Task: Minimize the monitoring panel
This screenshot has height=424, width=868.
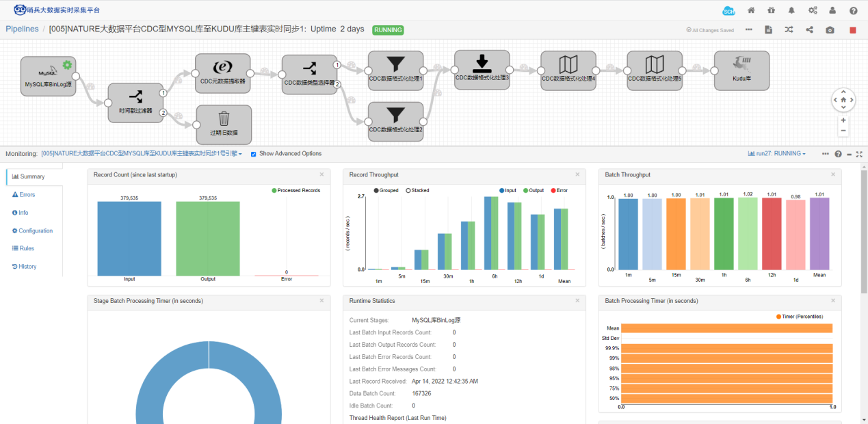Action: click(849, 154)
